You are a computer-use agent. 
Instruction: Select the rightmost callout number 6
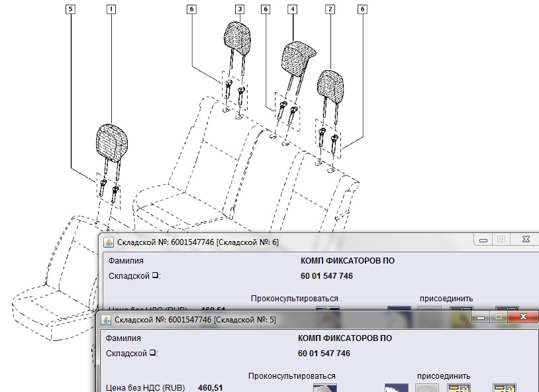pyautogui.click(x=362, y=9)
